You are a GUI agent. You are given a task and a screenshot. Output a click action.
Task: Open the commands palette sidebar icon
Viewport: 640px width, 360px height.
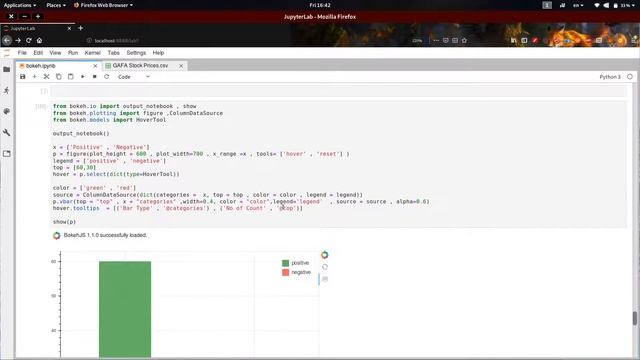click(7, 111)
